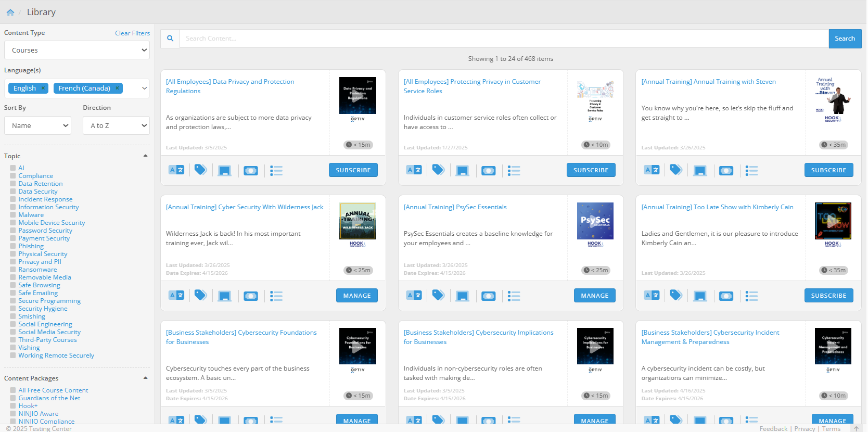
Task: Open the Sort By Name dropdown
Action: [x=37, y=125]
